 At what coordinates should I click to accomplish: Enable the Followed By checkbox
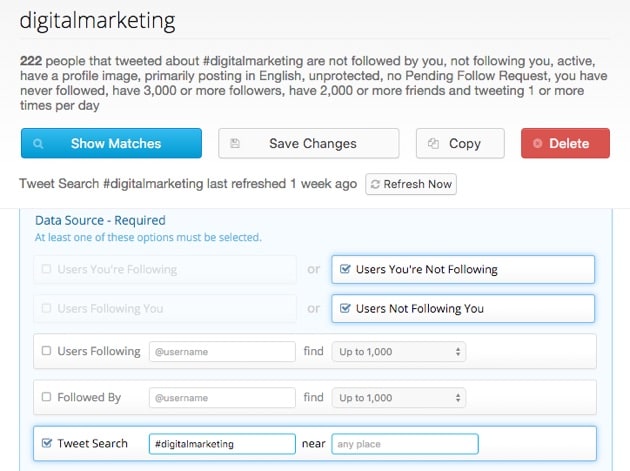[x=47, y=397]
